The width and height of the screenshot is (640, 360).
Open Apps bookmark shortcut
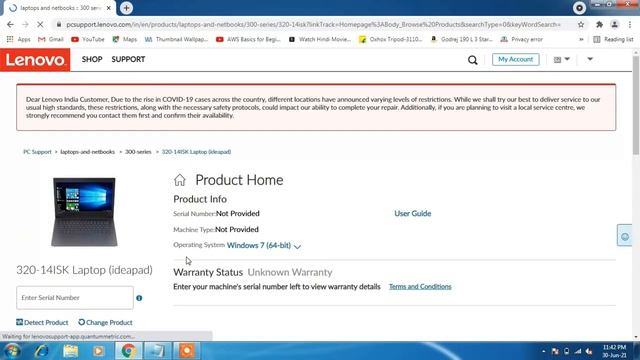click(x=19, y=39)
